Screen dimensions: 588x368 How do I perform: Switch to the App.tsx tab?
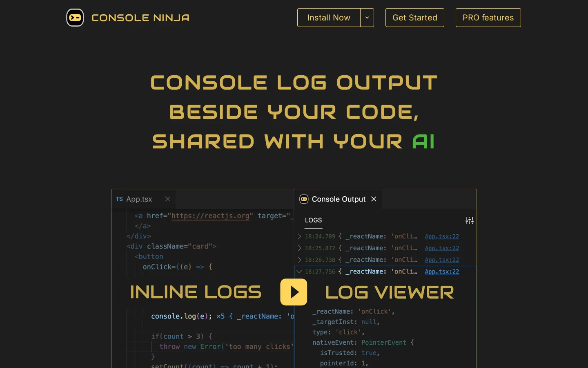(139, 199)
